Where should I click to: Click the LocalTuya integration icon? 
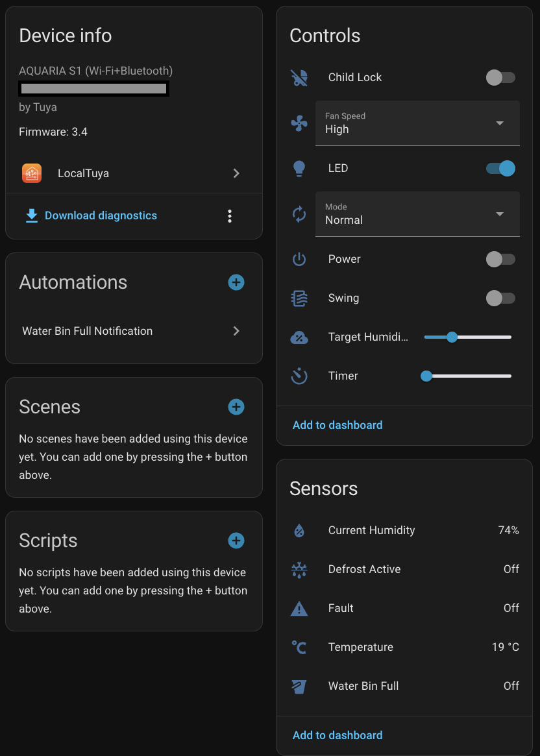point(32,173)
